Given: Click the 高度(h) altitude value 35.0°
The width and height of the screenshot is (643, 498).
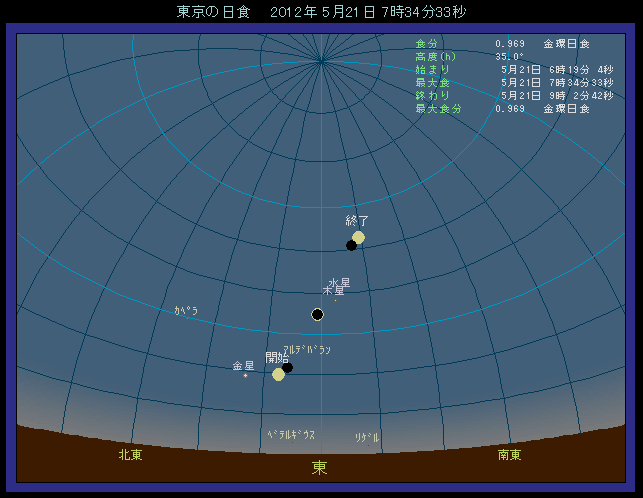Looking at the screenshot, I should [x=511, y=57].
